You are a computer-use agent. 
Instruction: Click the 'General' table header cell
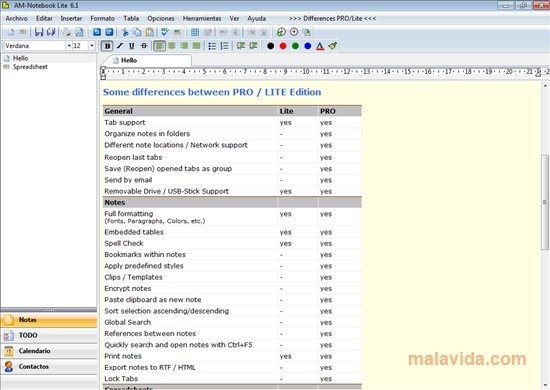tap(190, 111)
